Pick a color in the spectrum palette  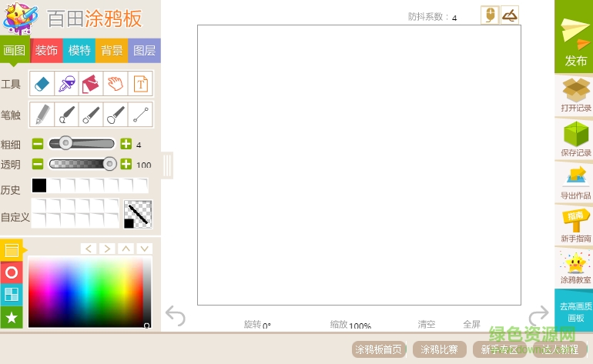click(85, 292)
